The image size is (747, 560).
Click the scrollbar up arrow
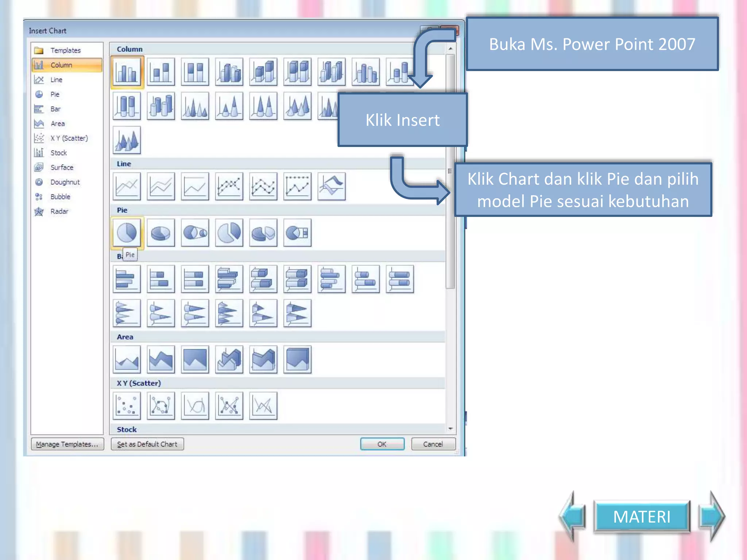(x=450, y=48)
